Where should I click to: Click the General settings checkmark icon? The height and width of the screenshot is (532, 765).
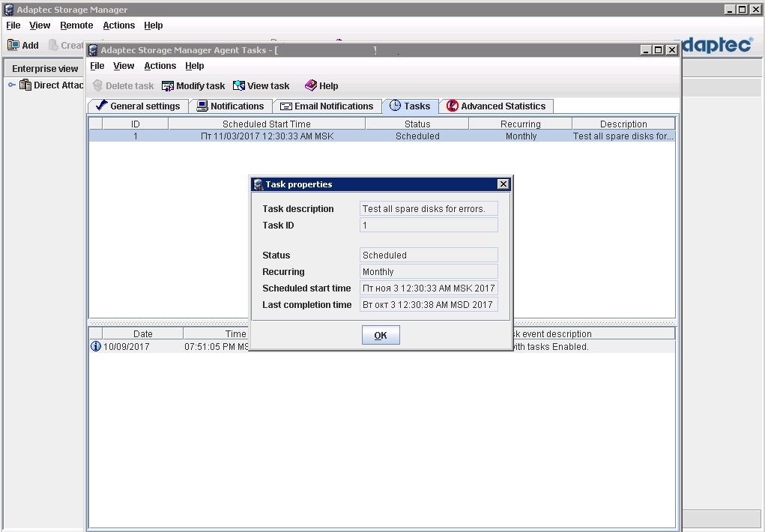tap(101, 106)
